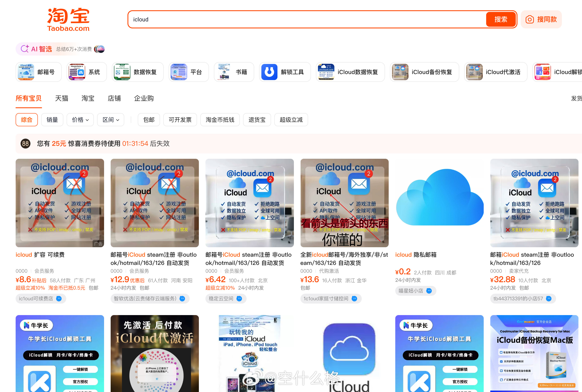Open the 区间 price range dropdown
The width and height of the screenshot is (582, 392).
coord(111,120)
